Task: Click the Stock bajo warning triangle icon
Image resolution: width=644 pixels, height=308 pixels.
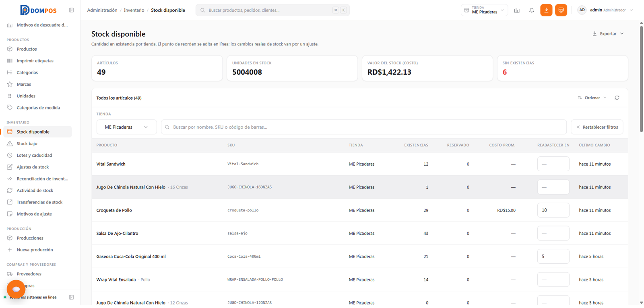Action: coord(10,144)
